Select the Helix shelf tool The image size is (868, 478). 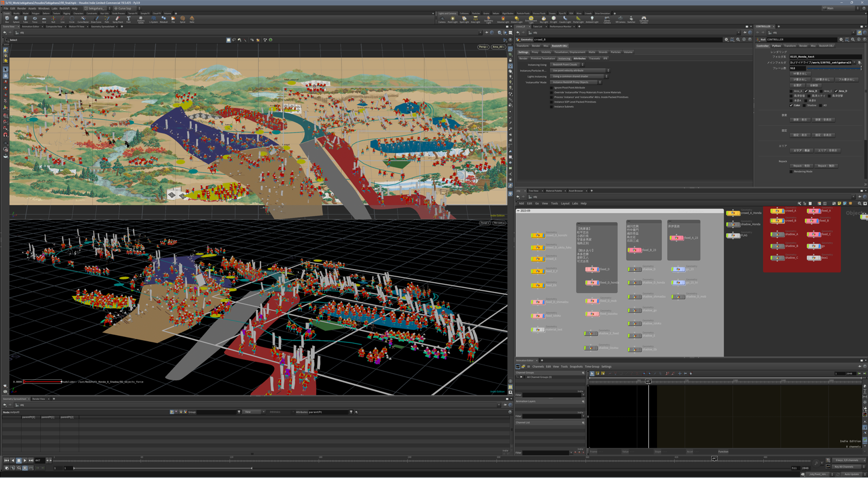coord(192,19)
